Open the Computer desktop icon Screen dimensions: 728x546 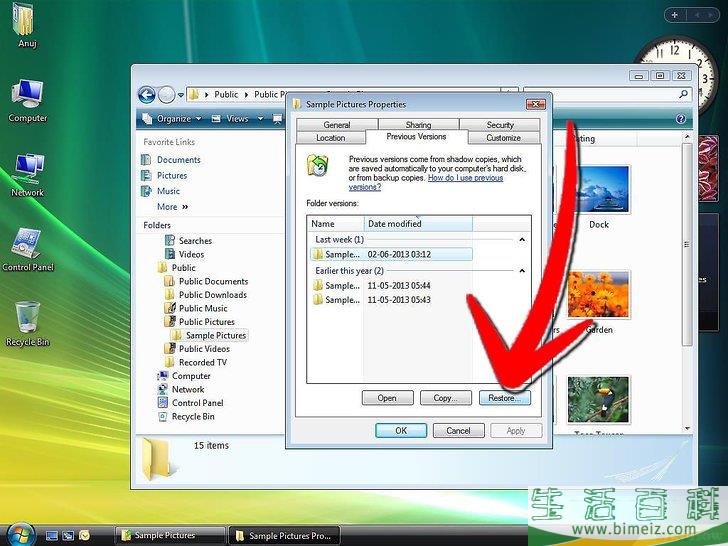[27, 101]
